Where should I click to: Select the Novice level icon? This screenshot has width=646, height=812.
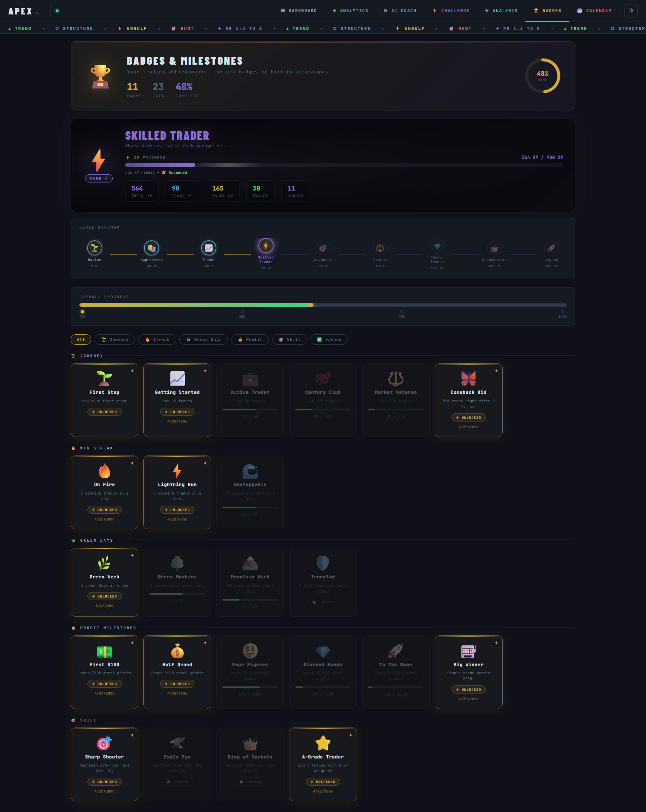[x=95, y=248]
